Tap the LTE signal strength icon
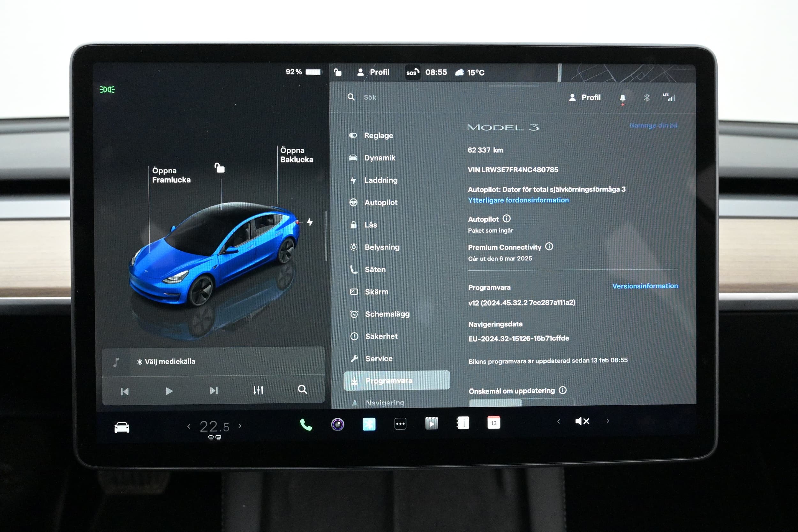Screen dimensions: 798x532 coord(669,97)
